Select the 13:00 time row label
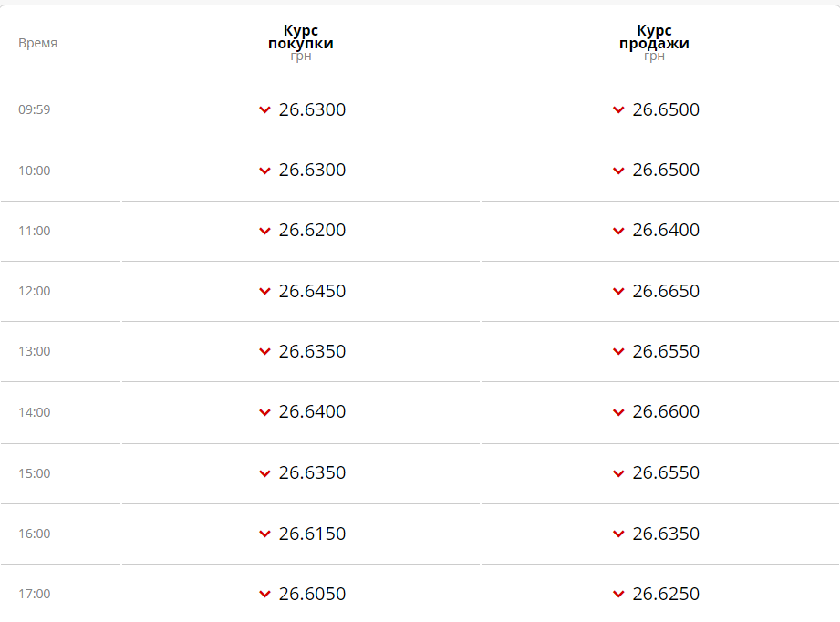The height and width of the screenshot is (622, 840). tap(35, 351)
